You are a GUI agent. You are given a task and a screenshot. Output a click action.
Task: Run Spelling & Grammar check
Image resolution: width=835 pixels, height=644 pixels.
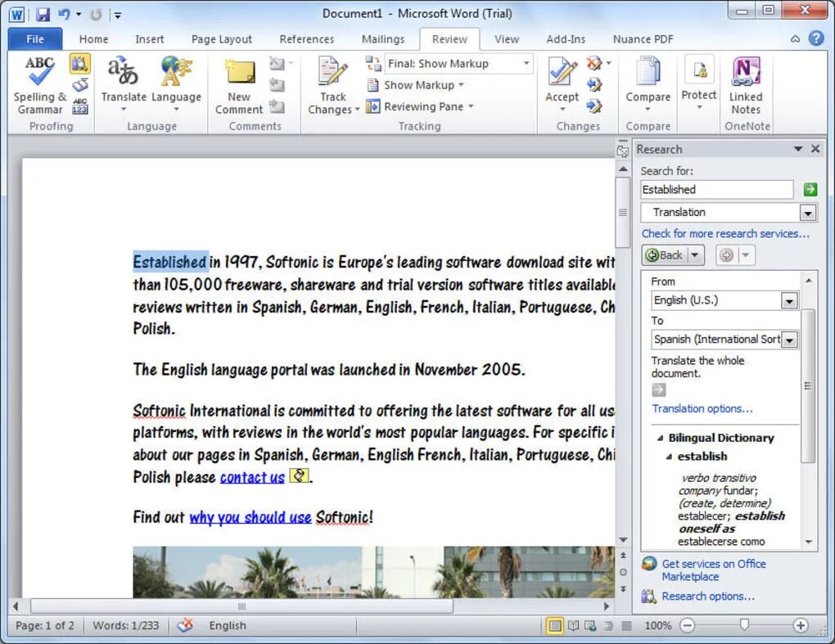coord(40,85)
